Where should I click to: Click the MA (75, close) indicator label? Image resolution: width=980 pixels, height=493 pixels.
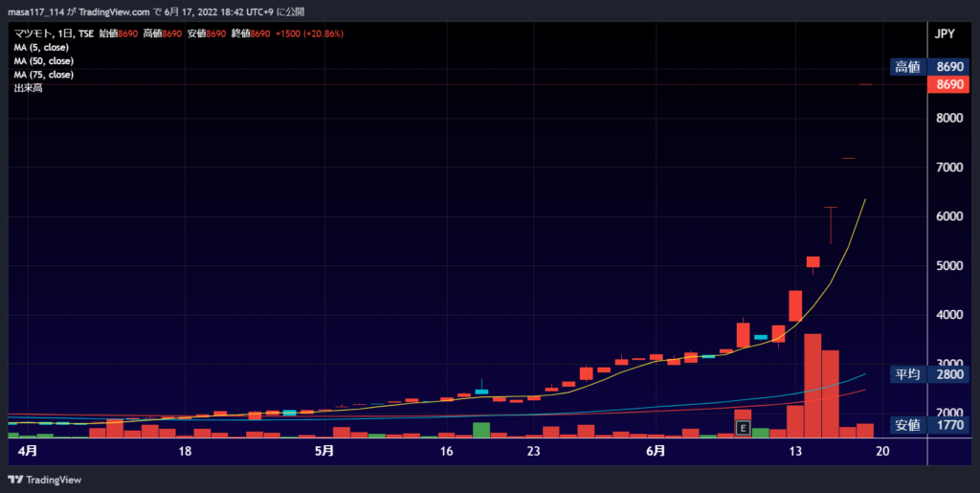coord(44,75)
